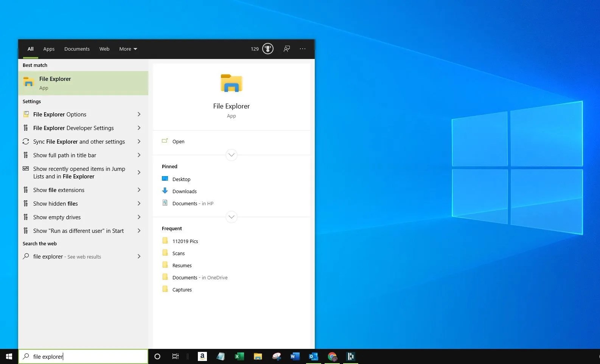Open File Explorer Developer Settings
The image size is (600, 364).
(x=83, y=128)
